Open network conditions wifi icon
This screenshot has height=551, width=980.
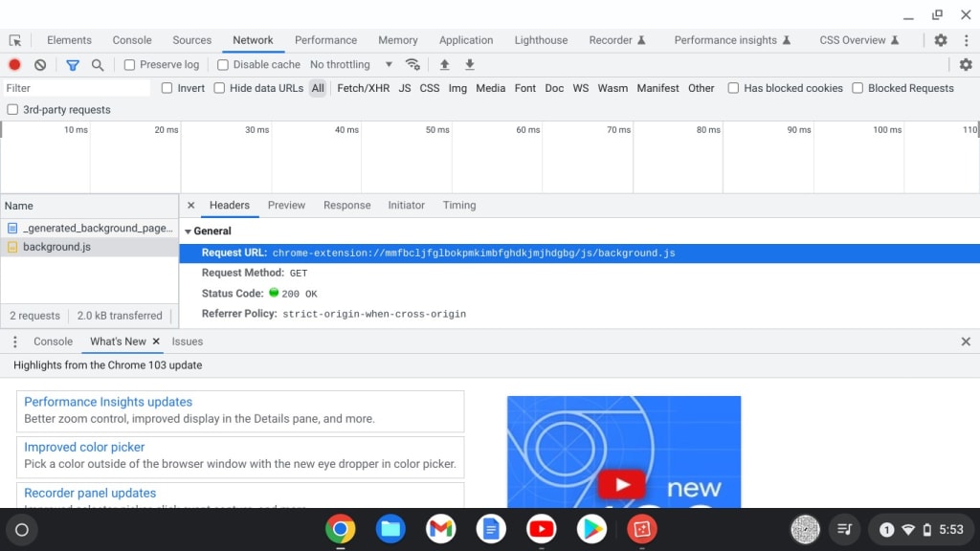tap(412, 64)
